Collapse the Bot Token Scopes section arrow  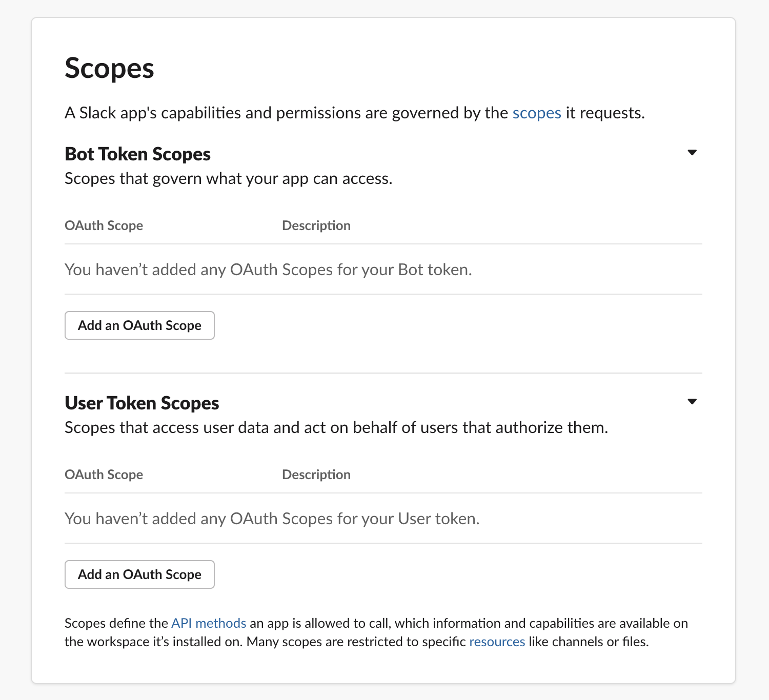(x=692, y=153)
